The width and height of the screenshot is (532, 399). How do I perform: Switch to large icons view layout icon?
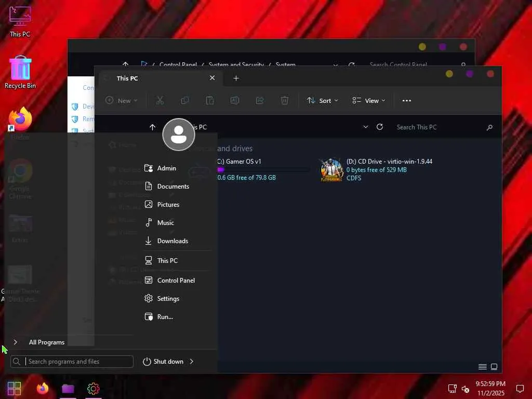(494, 366)
